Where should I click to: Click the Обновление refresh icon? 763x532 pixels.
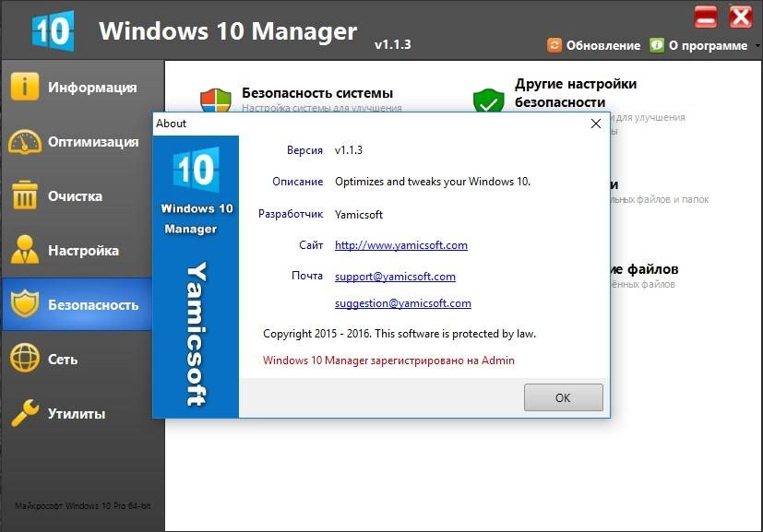[554, 45]
